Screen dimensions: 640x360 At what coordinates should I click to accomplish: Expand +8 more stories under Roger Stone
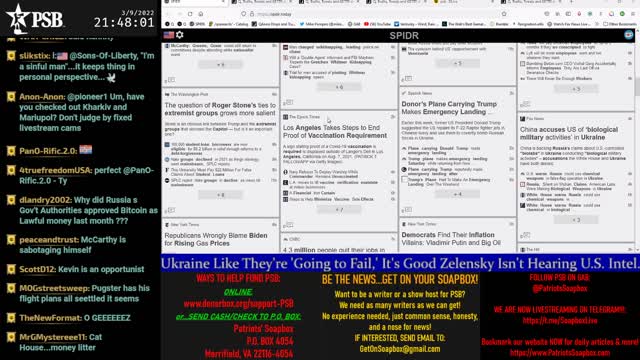pyautogui.click(x=220, y=195)
